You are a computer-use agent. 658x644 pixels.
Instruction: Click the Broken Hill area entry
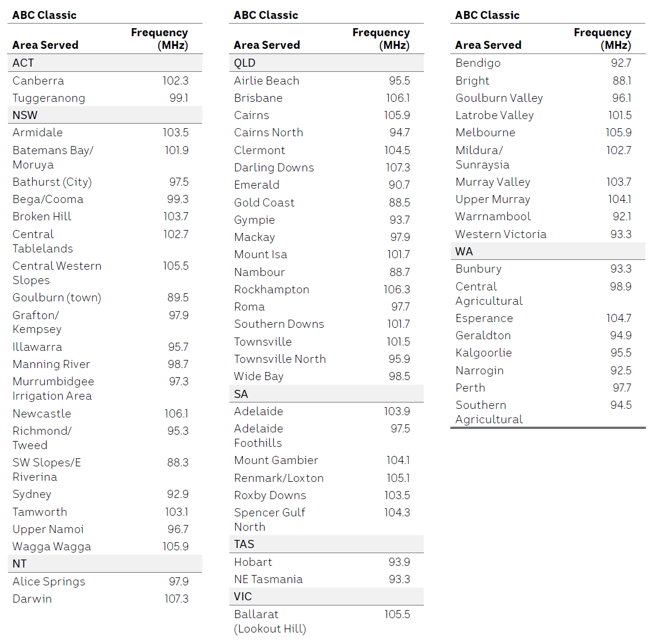coord(105,216)
